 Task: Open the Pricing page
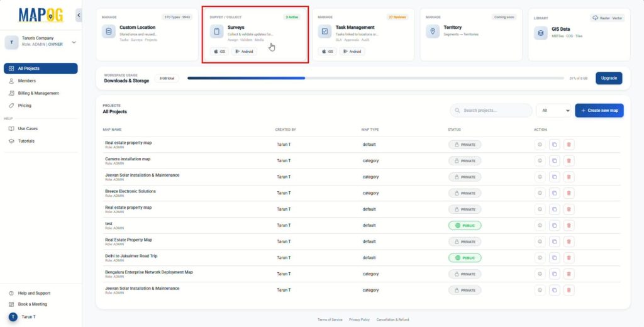(x=25, y=106)
